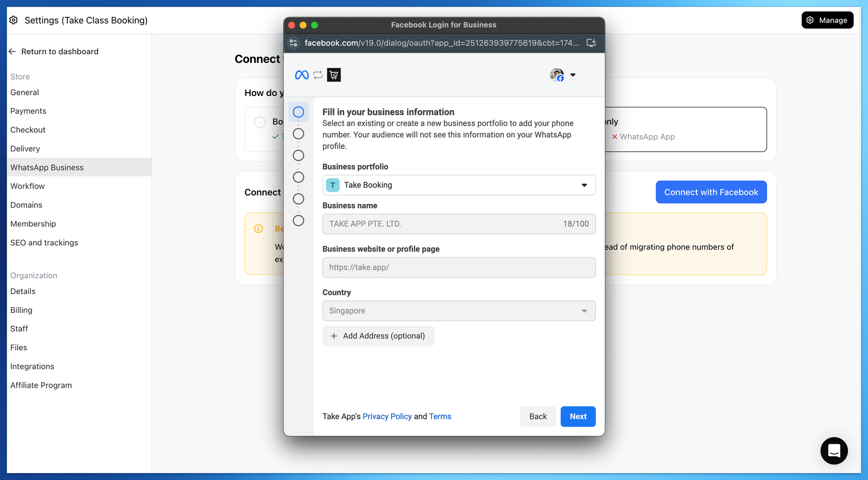
Task: Open Membership settings
Action: pos(79,223)
